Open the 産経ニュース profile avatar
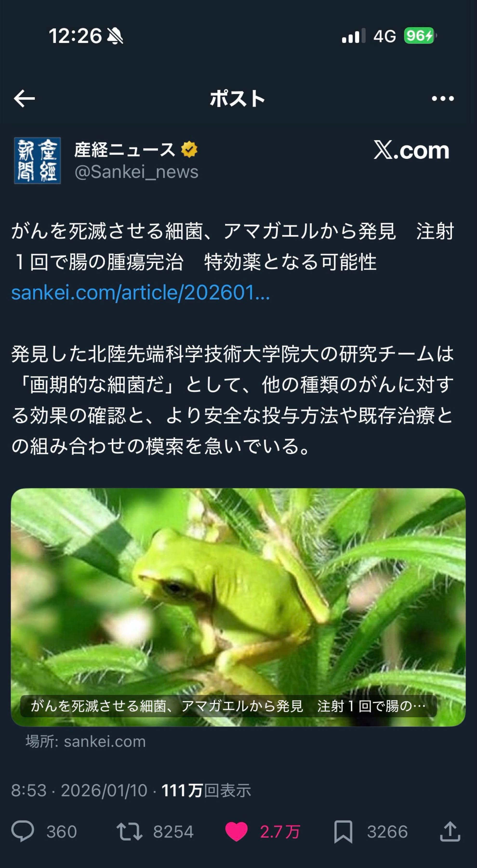Viewport: 477px width, 868px height. tap(37, 160)
